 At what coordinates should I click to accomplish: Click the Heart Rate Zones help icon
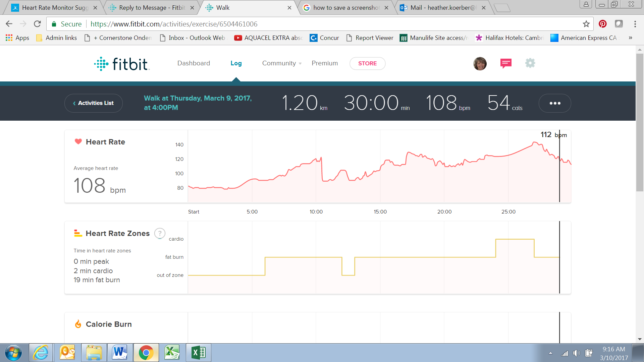(160, 233)
